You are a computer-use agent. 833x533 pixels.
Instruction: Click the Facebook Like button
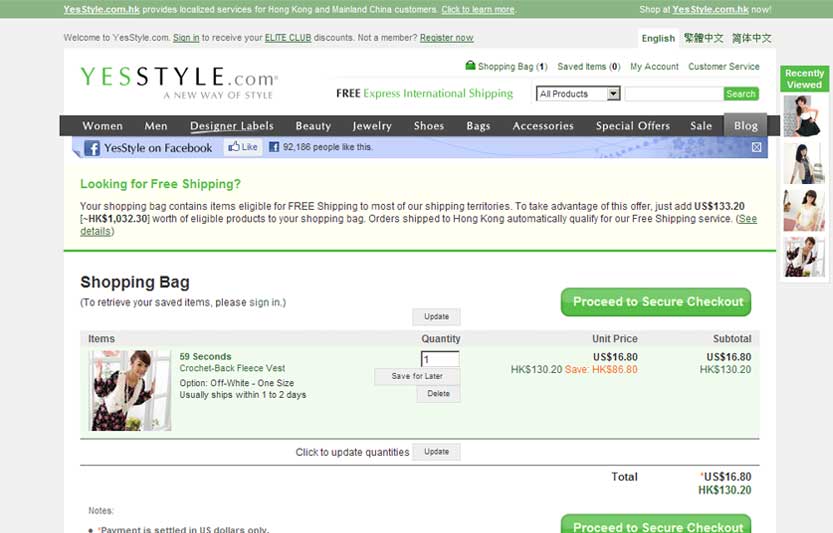(243, 147)
